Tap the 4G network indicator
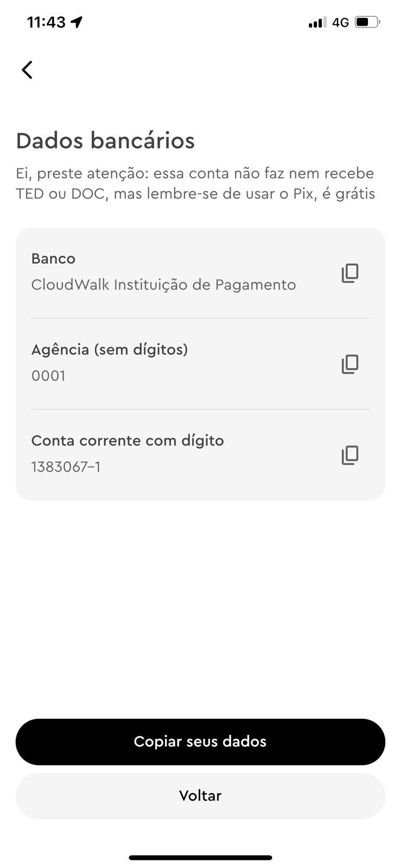Screen dimensions: 401x868 [340, 22]
